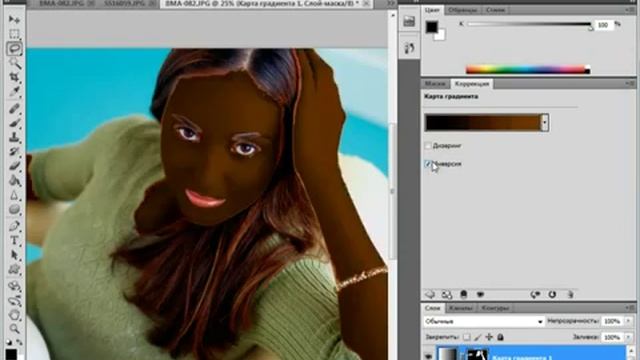Open the layer Opacity slider arrow

[x=629, y=321]
